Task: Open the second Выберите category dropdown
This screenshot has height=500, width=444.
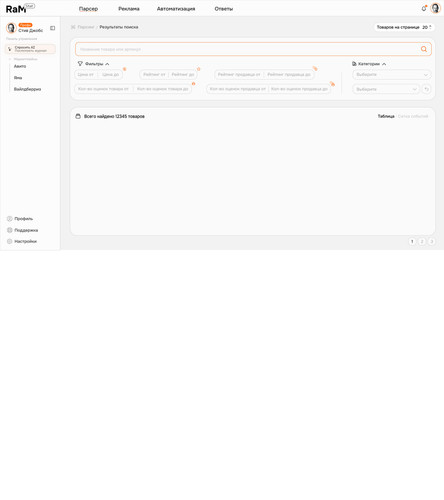Action: [386, 89]
